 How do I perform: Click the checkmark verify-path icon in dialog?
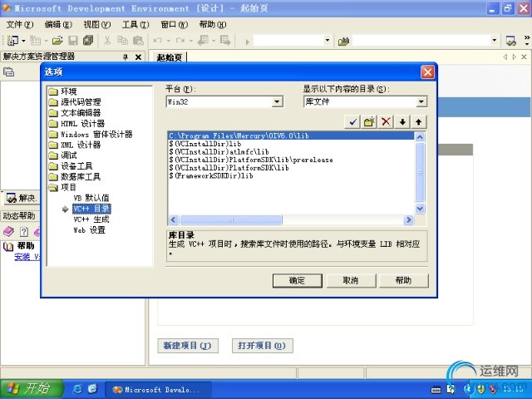coord(352,121)
